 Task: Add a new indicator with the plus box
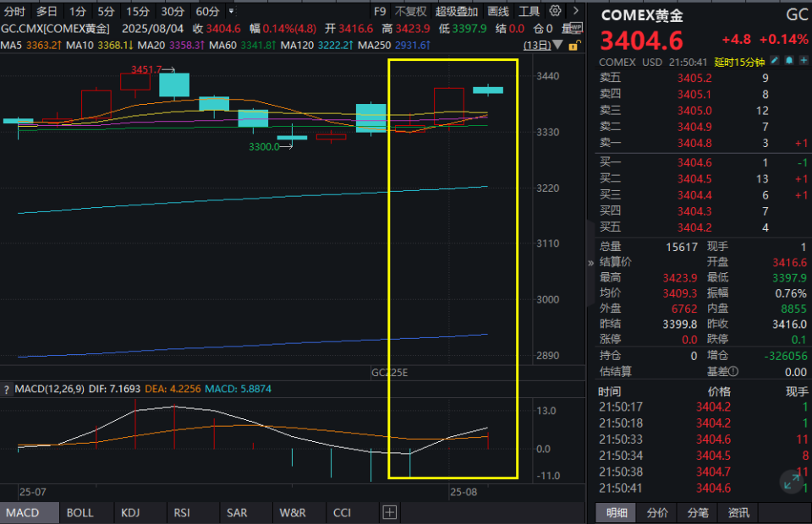coord(389,513)
